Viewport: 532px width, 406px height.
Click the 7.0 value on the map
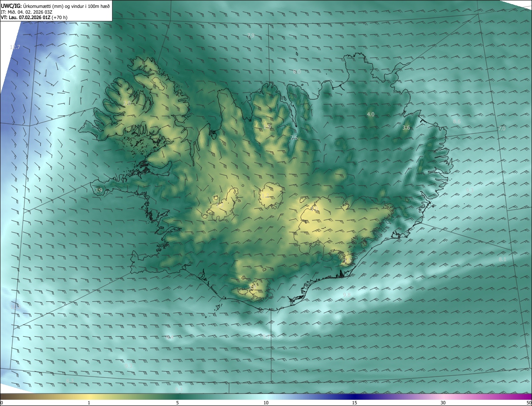click(502, 129)
